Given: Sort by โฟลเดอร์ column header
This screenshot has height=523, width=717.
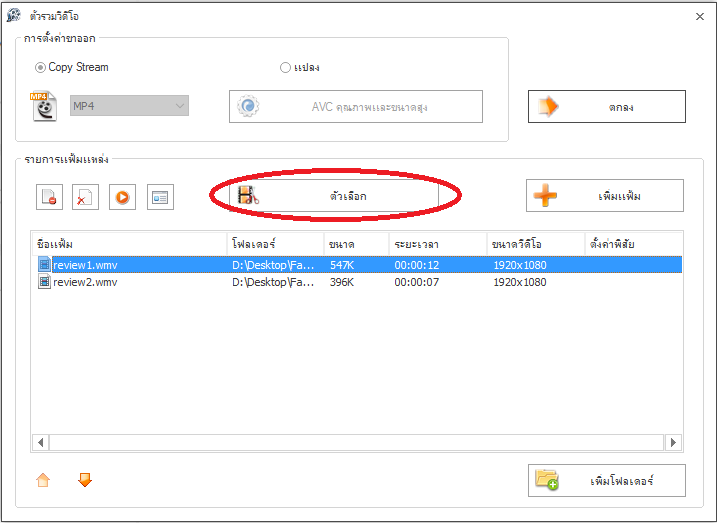Looking at the screenshot, I should coord(276,244).
